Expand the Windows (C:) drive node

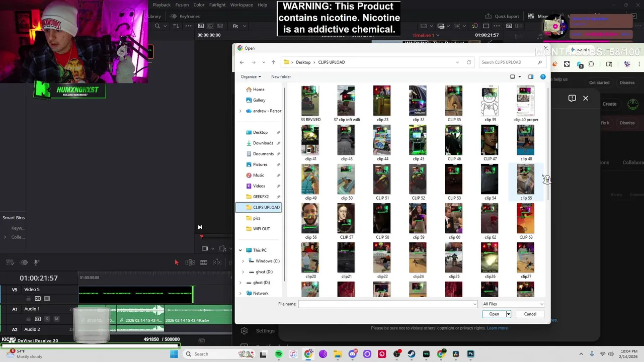pos(243,261)
